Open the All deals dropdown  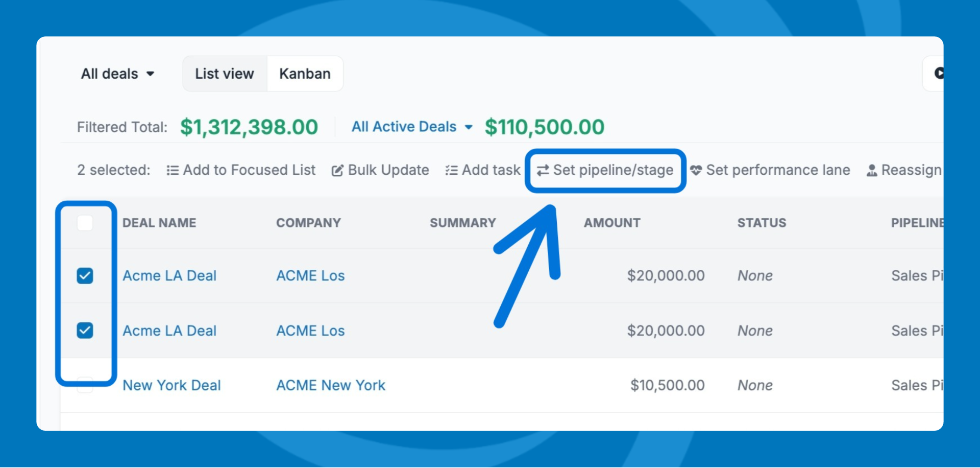point(117,74)
